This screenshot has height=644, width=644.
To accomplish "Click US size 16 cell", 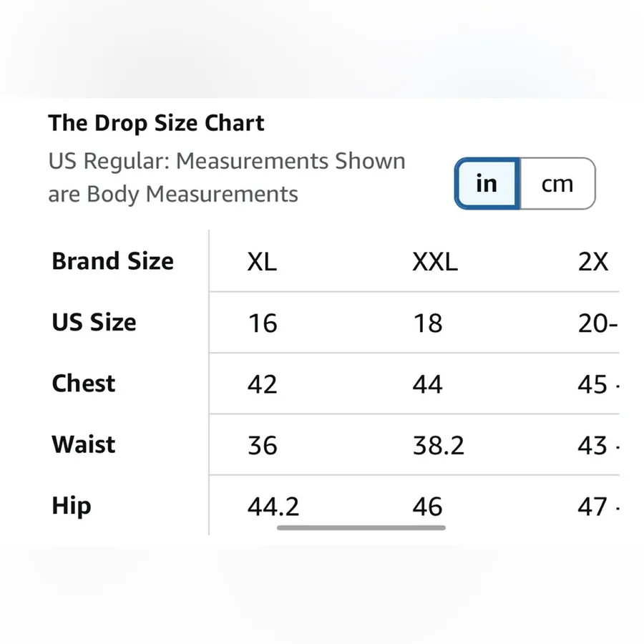I will point(263,323).
